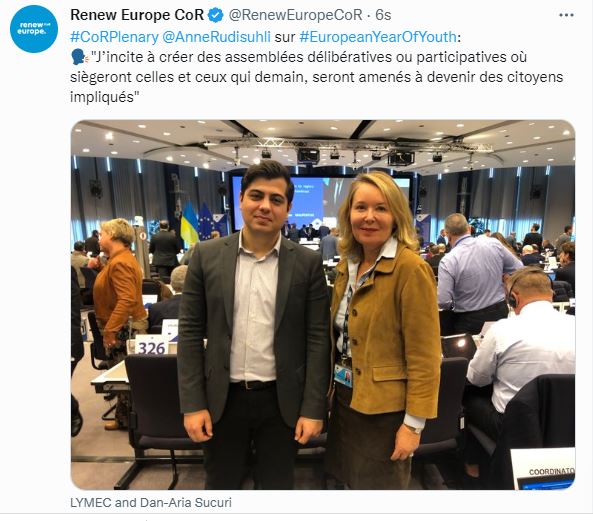Open the tweet's 6s timestamp
The height and width of the screenshot is (521, 593).
(383, 15)
